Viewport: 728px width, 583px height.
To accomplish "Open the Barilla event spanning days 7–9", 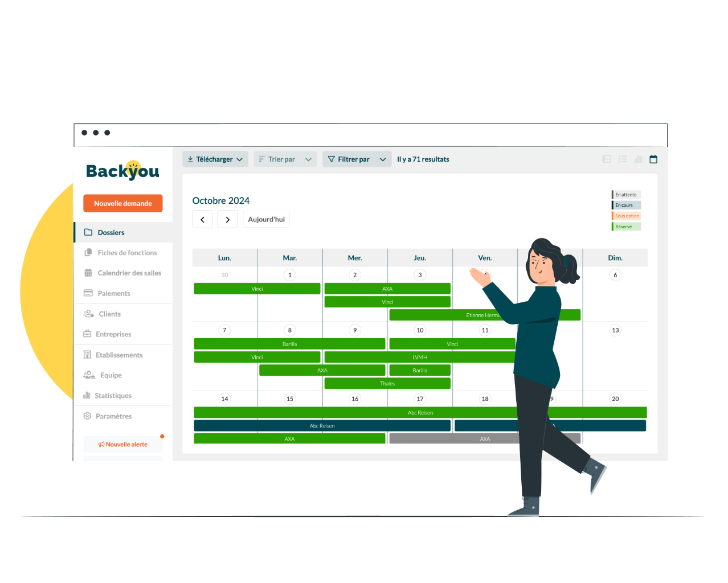I will pos(289,344).
